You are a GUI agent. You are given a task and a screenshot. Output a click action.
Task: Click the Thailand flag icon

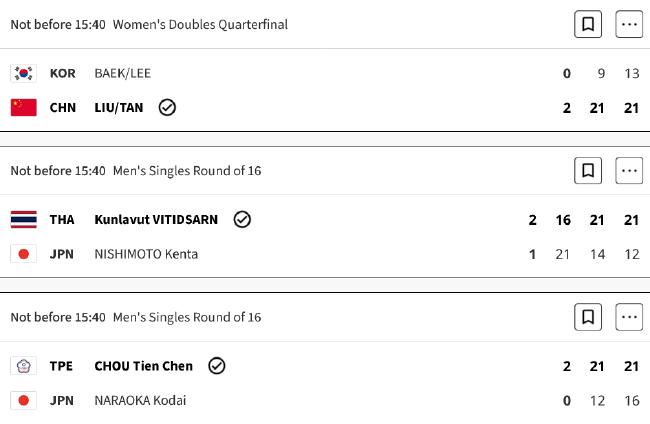24,219
